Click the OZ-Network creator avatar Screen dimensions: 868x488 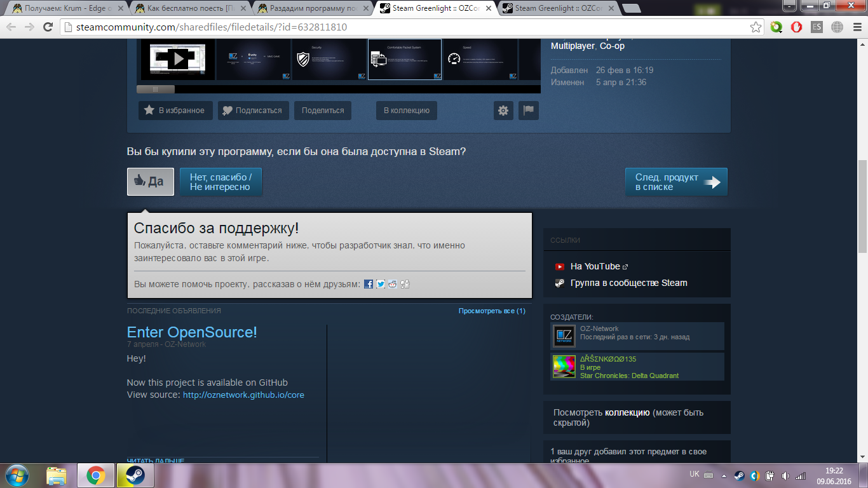tap(564, 336)
